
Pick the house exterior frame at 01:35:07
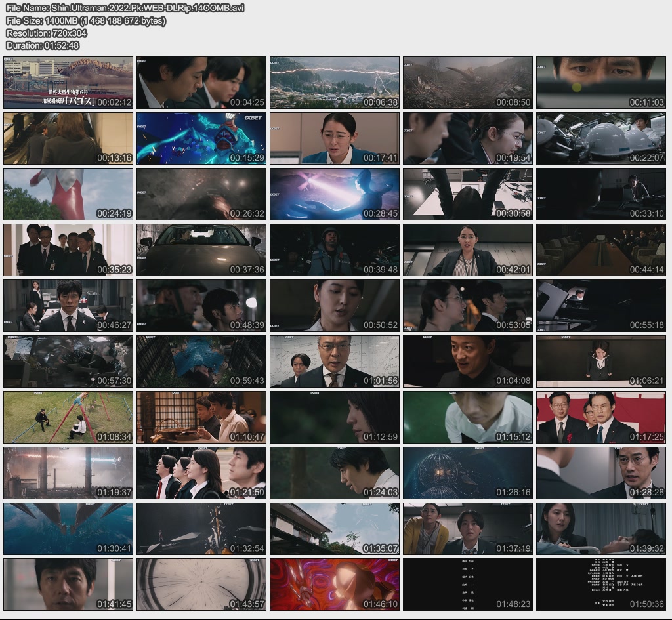[334, 529]
